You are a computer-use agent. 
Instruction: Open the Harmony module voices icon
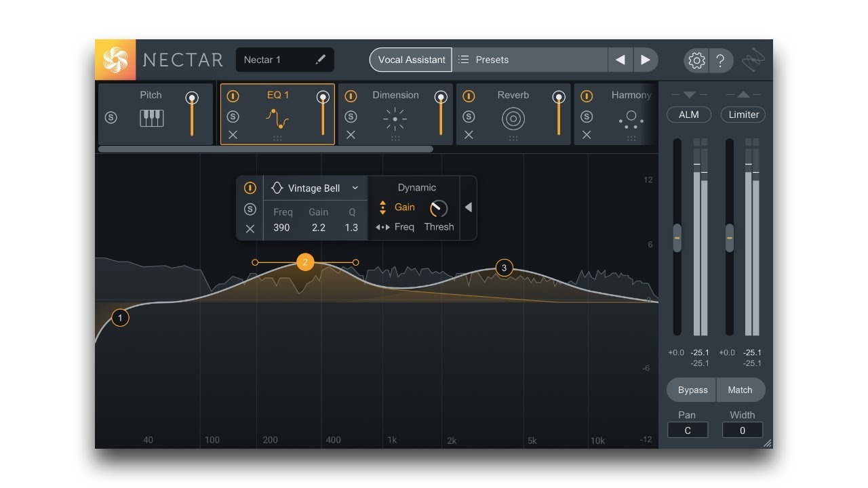pos(631,119)
